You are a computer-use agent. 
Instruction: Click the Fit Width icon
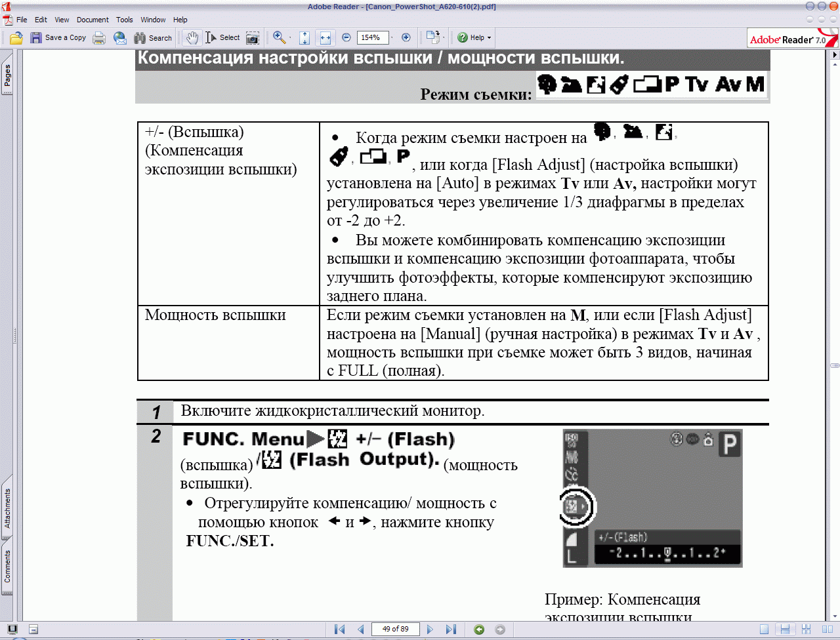[x=324, y=38]
